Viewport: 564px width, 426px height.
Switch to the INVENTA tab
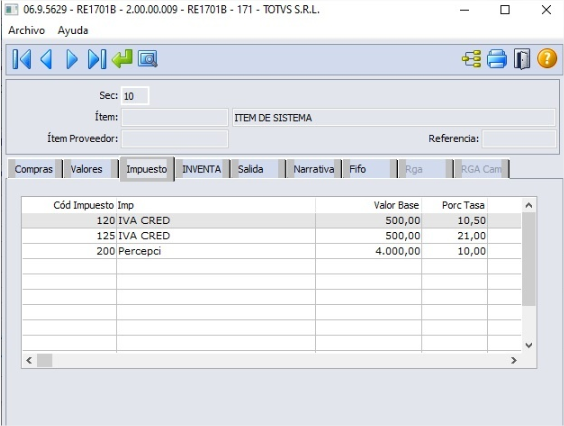pos(202,169)
